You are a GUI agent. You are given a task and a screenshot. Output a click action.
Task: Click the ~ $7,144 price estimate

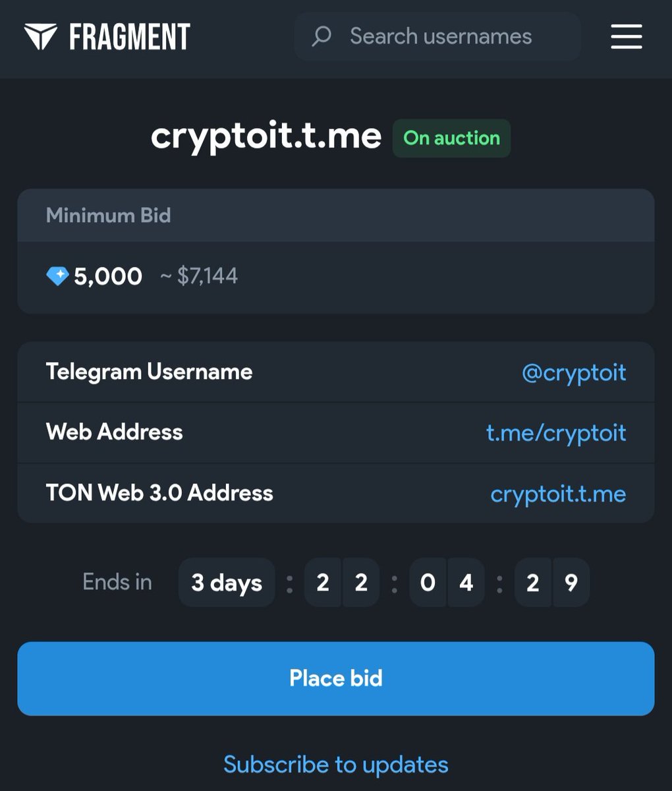[x=199, y=276]
